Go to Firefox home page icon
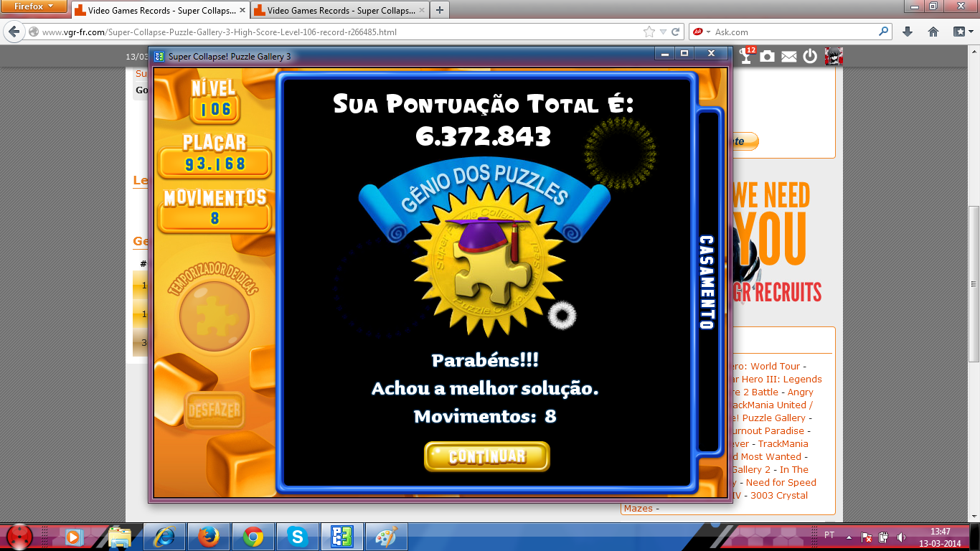980x551 pixels. click(x=933, y=32)
